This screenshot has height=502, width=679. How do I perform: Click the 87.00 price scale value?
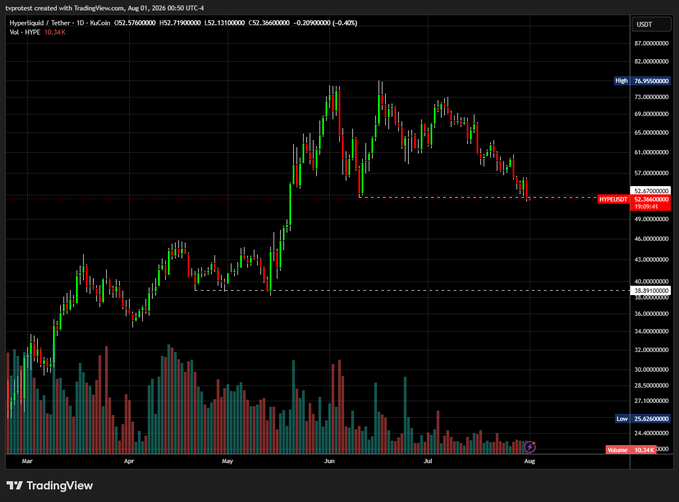[651, 43]
